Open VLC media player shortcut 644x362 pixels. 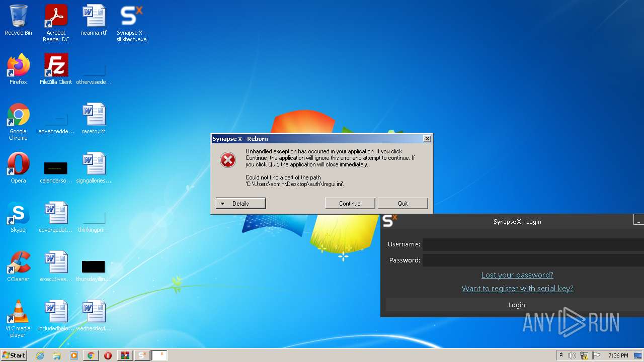tap(18, 319)
